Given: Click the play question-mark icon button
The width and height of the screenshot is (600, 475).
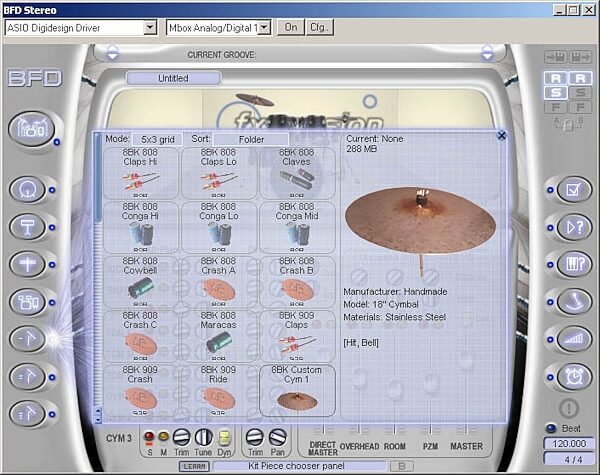Looking at the screenshot, I should click(574, 227).
